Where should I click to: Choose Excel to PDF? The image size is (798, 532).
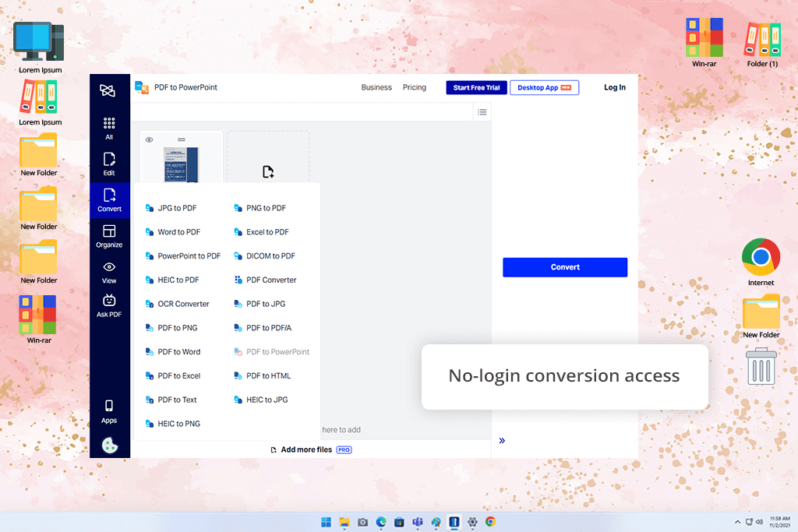pyautogui.click(x=262, y=232)
